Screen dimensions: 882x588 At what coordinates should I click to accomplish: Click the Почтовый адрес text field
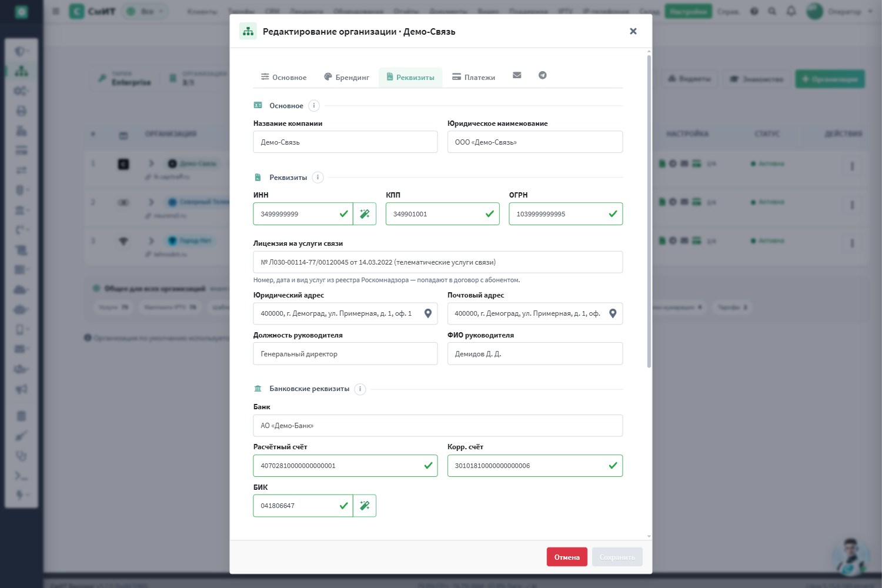[535, 313]
